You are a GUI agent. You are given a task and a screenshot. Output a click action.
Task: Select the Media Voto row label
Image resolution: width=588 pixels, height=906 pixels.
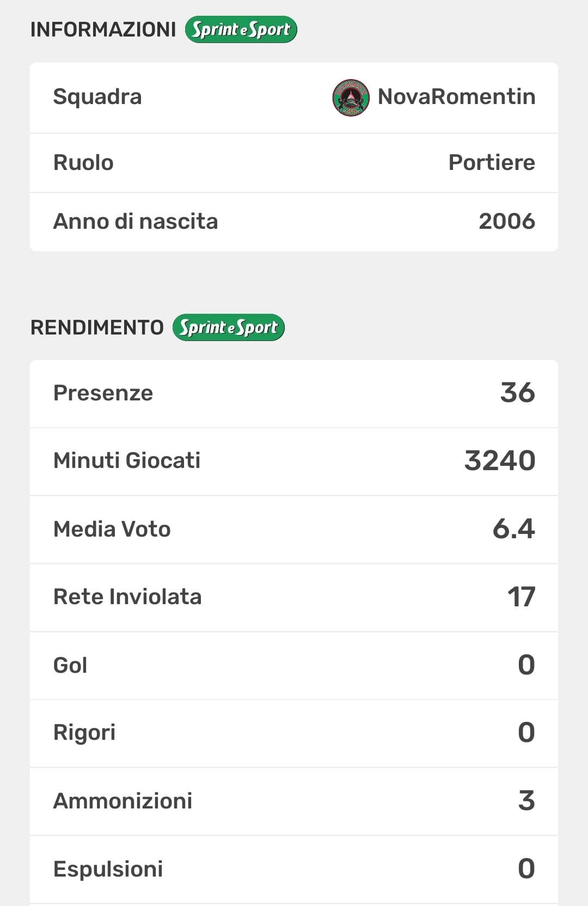coord(112,529)
